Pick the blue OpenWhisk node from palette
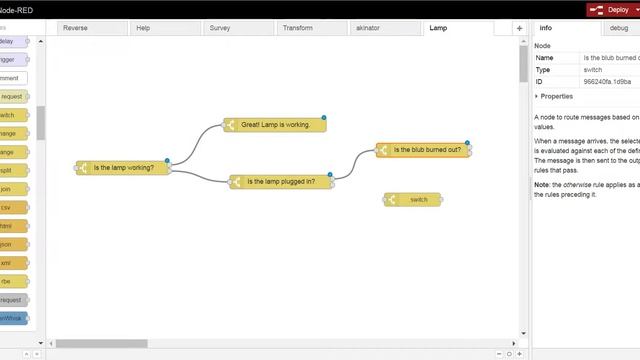640x360 pixels. 13,318
